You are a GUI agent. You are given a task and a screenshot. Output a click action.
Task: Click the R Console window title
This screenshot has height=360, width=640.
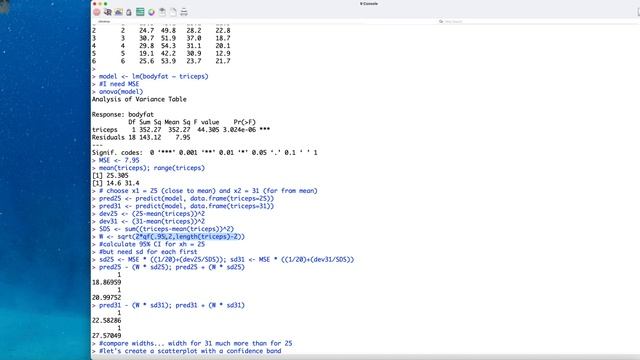(x=369, y=4)
